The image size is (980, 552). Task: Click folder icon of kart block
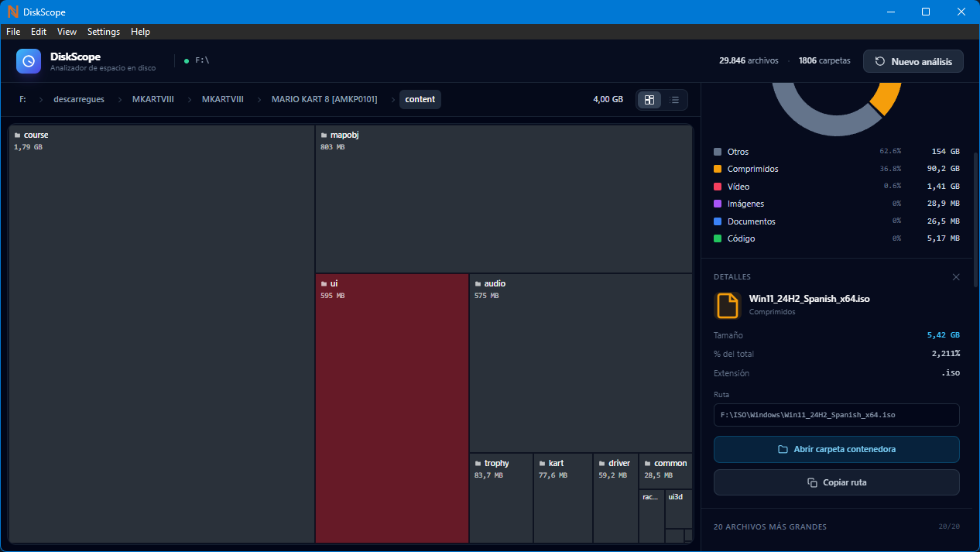542,464
